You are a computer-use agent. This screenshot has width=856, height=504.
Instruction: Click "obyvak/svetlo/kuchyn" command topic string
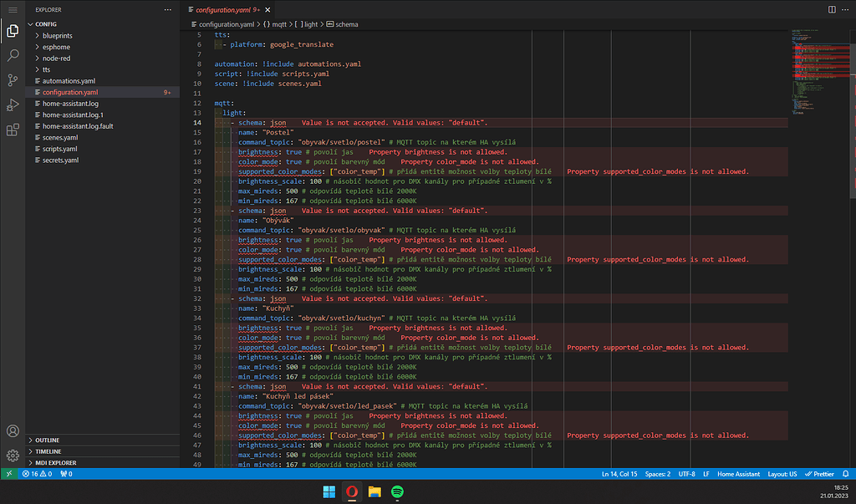[x=341, y=318]
